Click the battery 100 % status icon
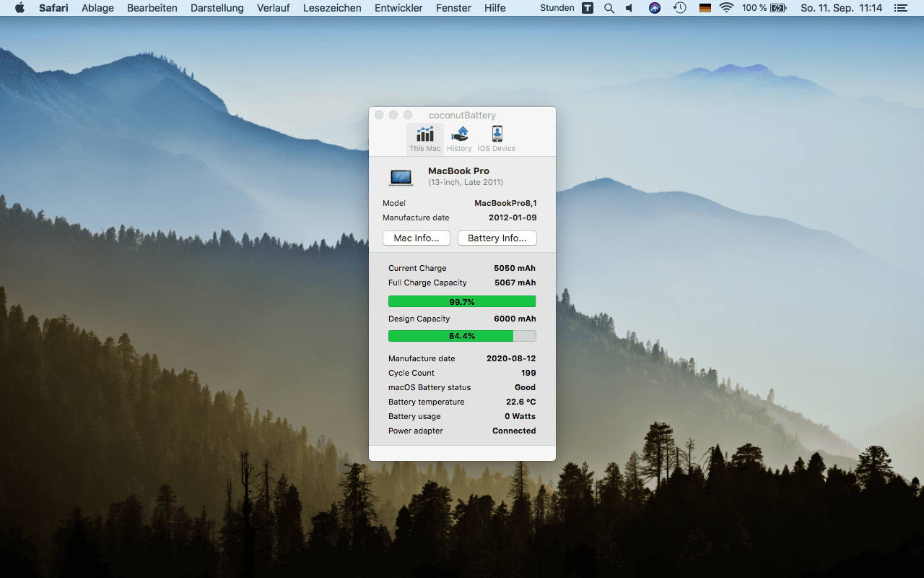 click(x=764, y=8)
